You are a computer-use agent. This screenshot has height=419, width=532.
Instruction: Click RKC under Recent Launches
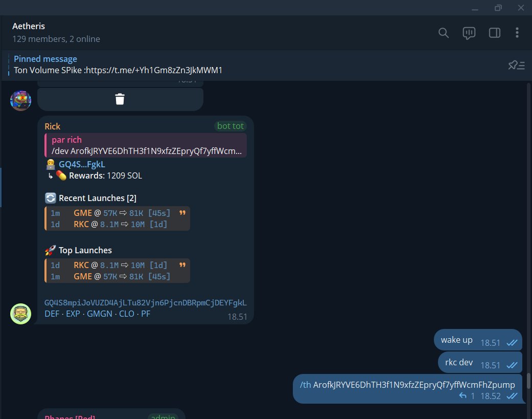[81, 224]
